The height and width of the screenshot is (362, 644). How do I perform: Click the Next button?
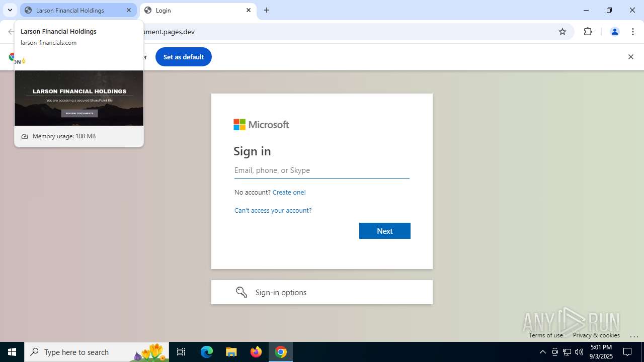click(385, 231)
